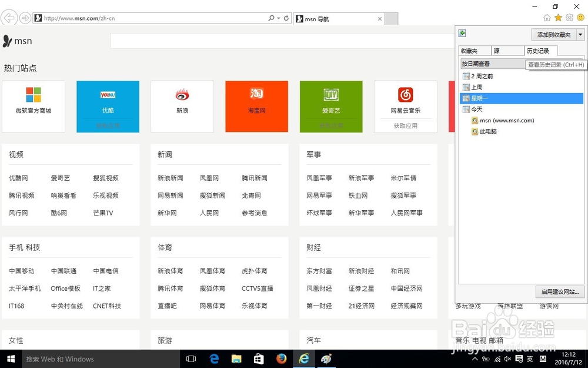The width and height of the screenshot is (588, 368).
Task: Click the volume speaker tray icon
Action: click(x=508, y=359)
